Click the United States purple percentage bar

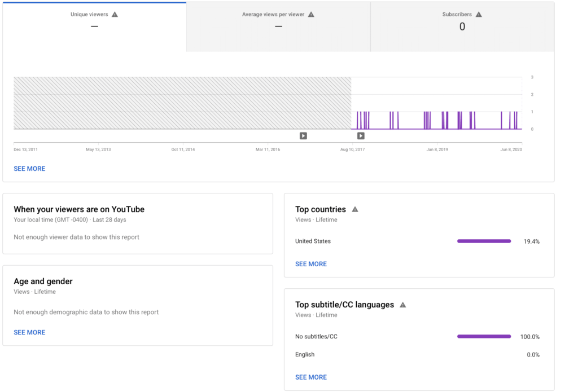pos(484,241)
